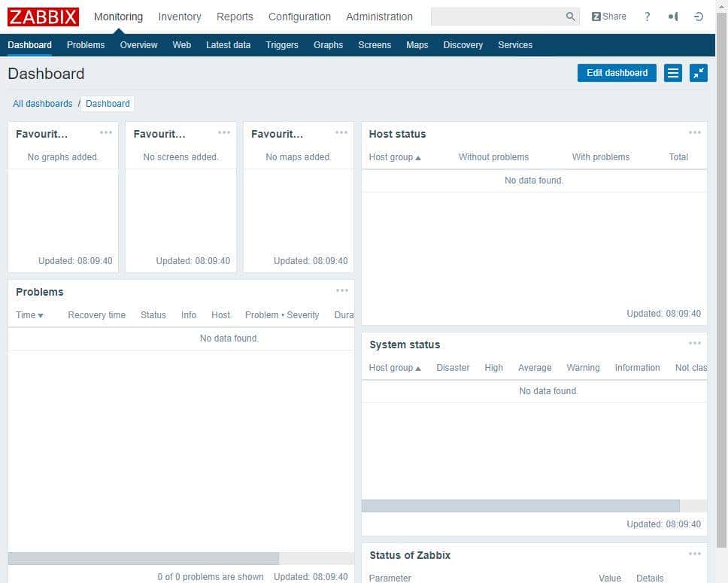Click into the top search field

pos(496,17)
